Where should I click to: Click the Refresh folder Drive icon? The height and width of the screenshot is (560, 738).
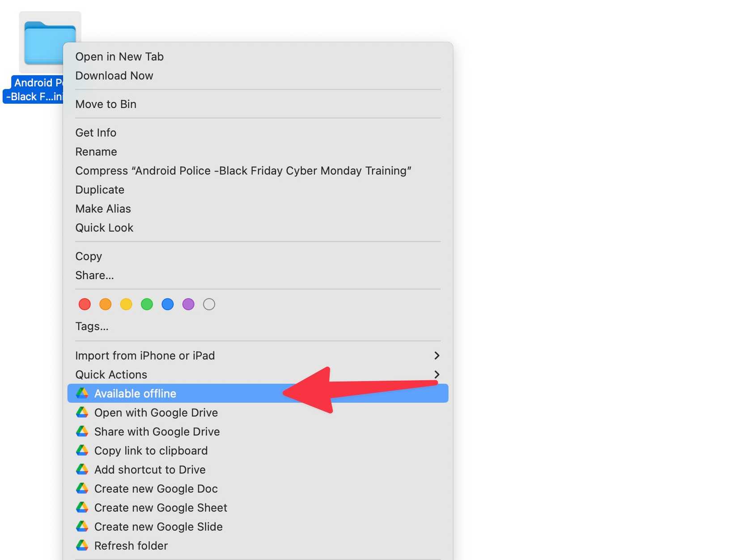83,546
